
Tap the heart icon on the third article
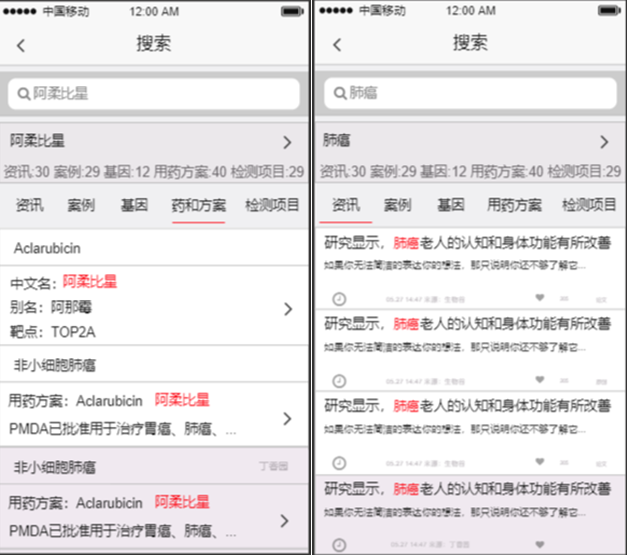(x=540, y=463)
